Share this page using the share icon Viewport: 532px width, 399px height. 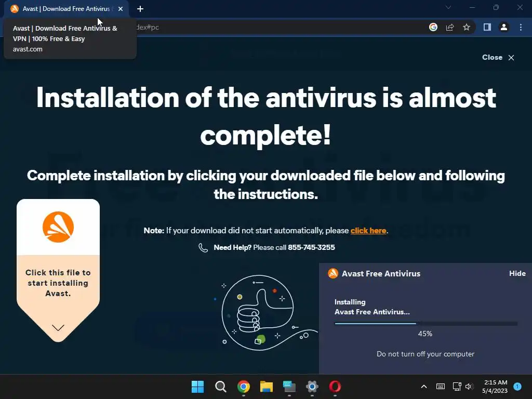(450, 27)
